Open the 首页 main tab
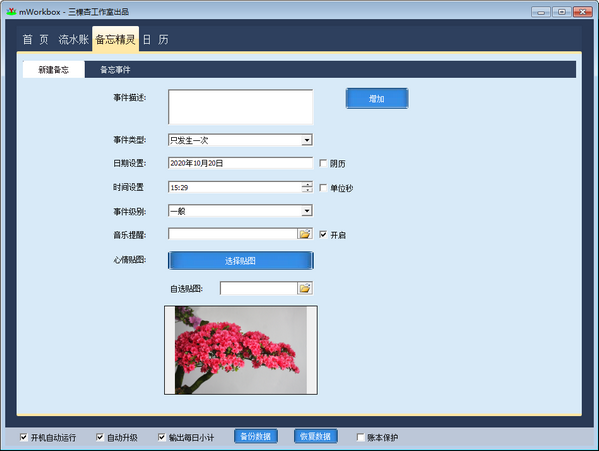Screen dimensions: 599x451 coord(36,39)
